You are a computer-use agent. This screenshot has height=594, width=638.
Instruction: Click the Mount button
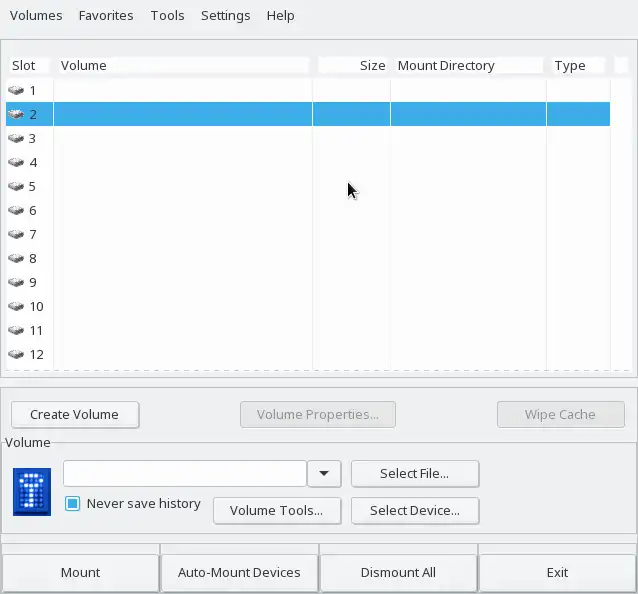tap(80, 573)
